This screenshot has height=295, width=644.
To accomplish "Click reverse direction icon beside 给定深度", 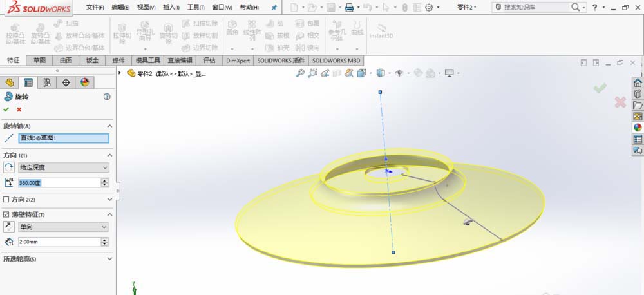I will click(x=9, y=167).
